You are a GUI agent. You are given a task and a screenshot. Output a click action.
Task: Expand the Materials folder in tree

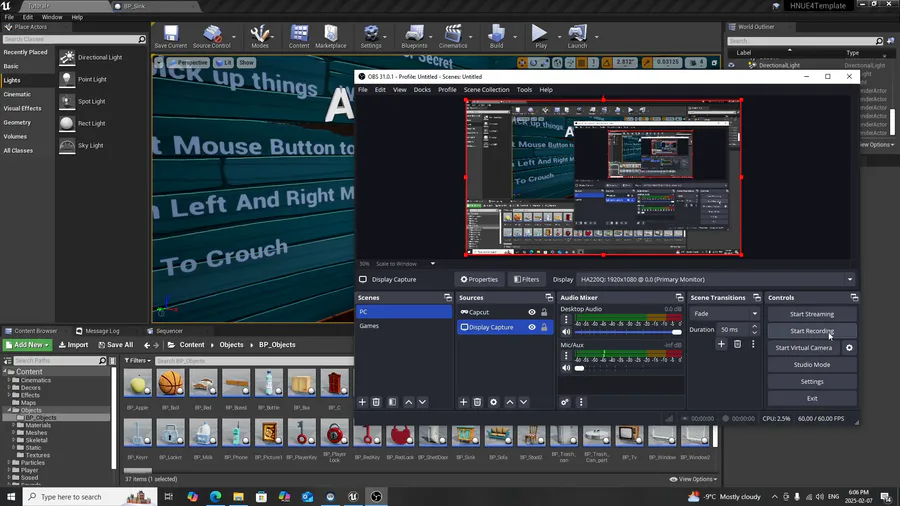[x=14, y=425]
